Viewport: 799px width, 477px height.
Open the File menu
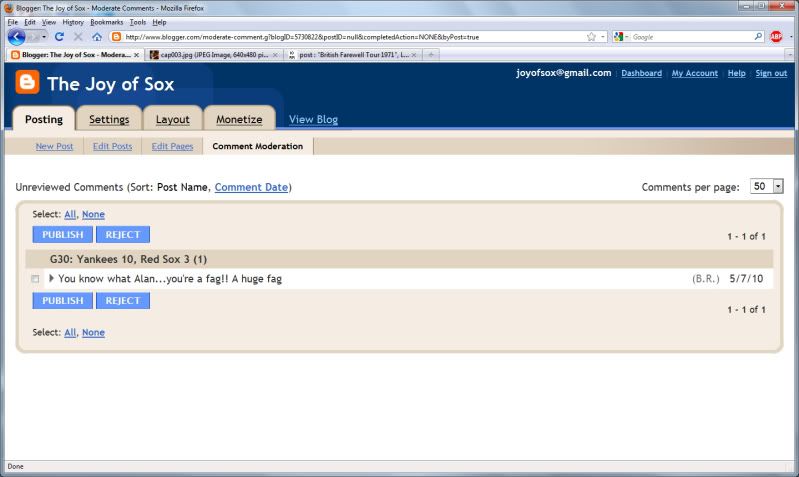click(x=13, y=22)
